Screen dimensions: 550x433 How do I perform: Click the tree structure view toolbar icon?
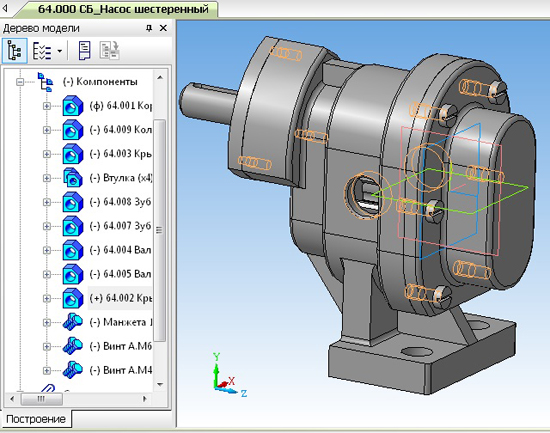(x=15, y=51)
